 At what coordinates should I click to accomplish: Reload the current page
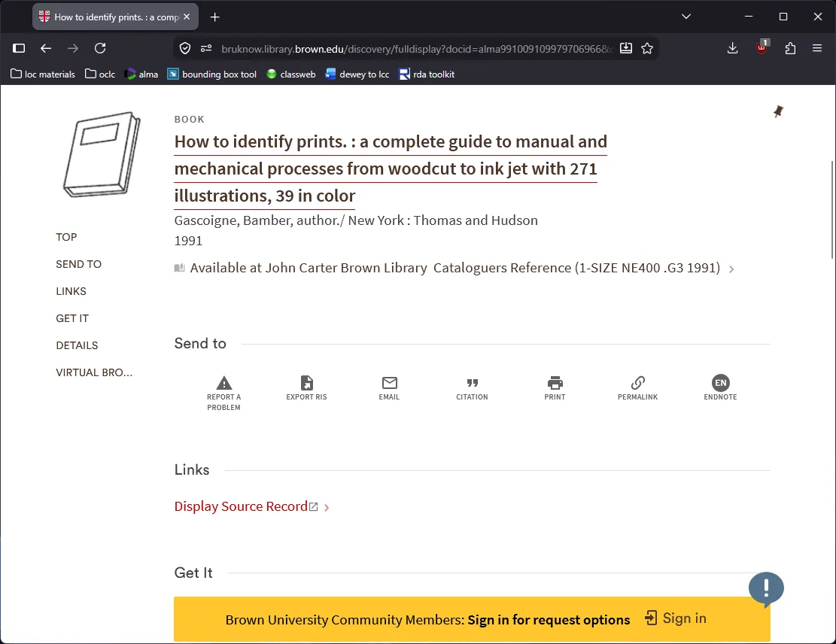[x=100, y=48]
